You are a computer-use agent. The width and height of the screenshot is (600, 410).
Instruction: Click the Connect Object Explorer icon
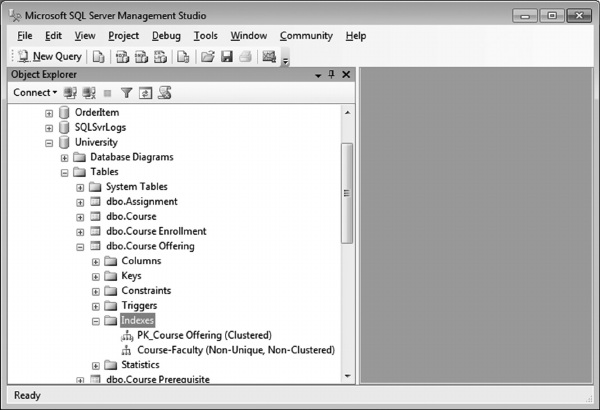[x=70, y=93]
